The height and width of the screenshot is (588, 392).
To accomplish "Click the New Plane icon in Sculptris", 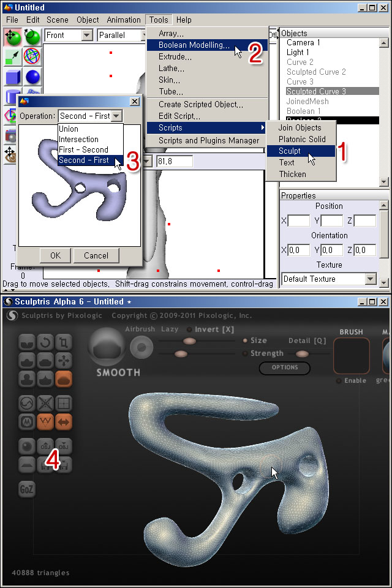I will [27, 465].
